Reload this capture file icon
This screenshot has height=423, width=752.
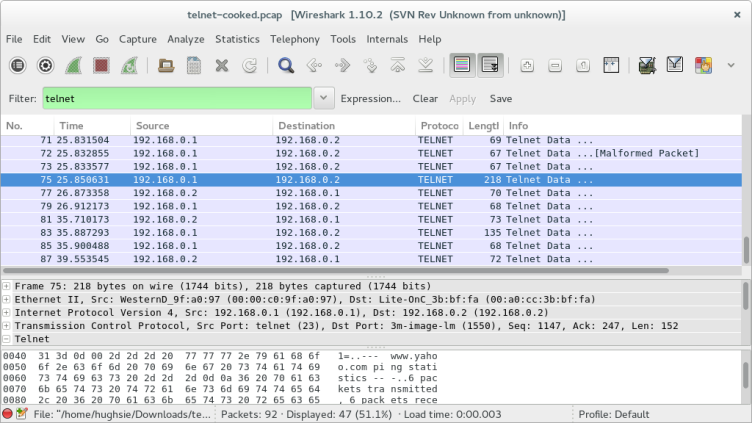coord(249,65)
